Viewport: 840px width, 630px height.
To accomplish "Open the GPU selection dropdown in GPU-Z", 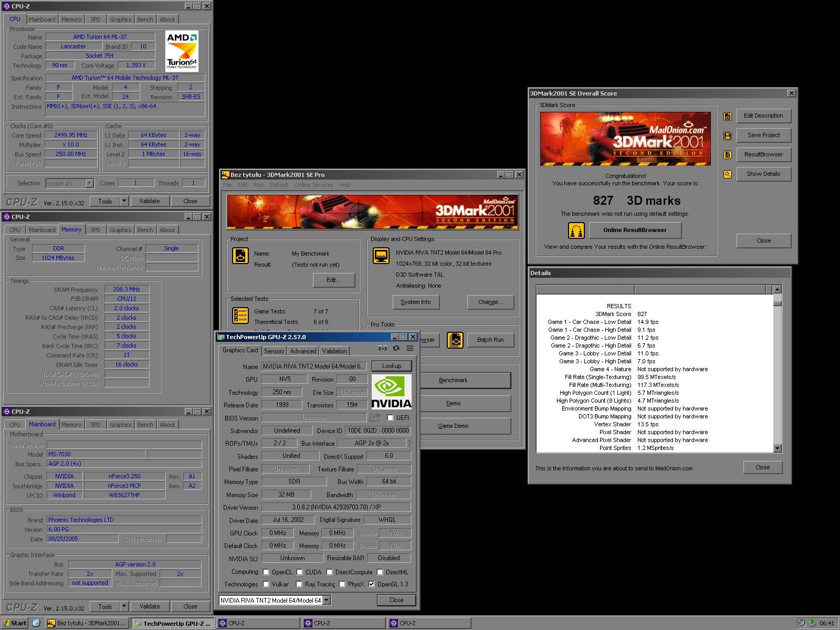I will click(327, 601).
